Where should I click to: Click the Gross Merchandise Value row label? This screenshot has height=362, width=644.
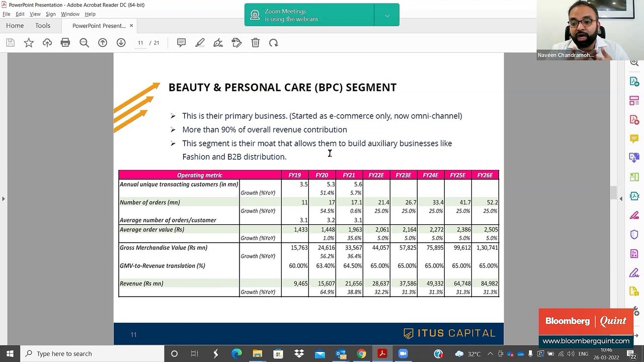pos(164,247)
